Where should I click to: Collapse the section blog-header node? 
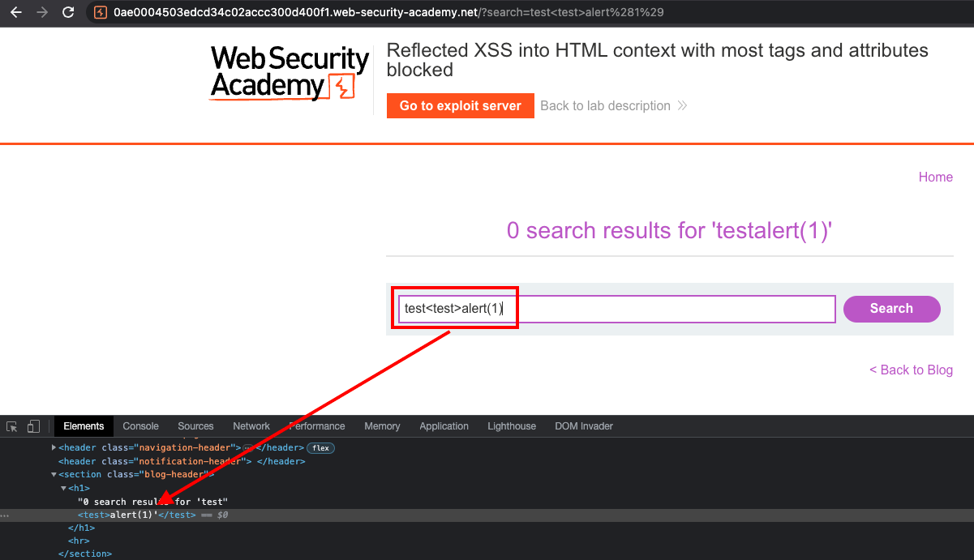(x=54, y=475)
